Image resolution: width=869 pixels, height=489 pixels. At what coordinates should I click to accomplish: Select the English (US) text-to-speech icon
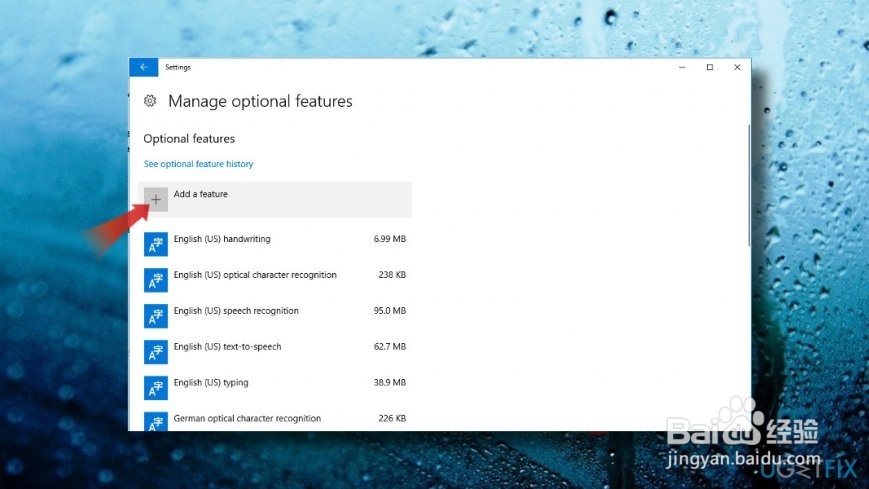coord(156,352)
